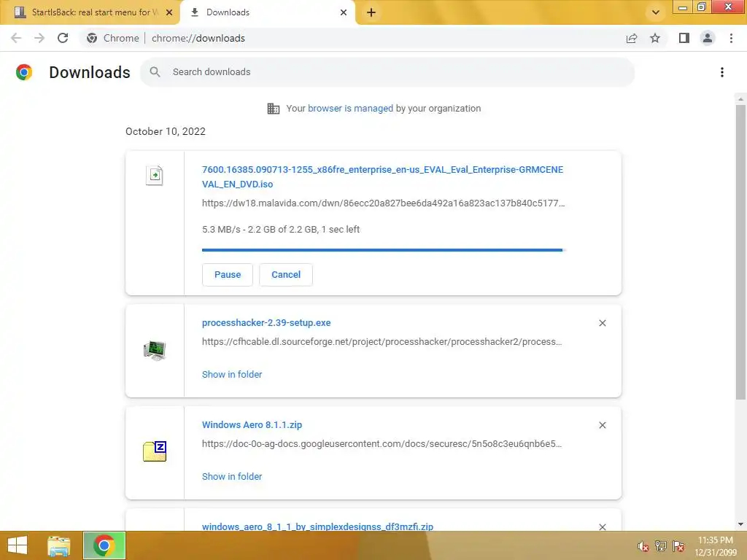
Task: Click the Chrome site info icon in address bar
Action: coord(92,38)
